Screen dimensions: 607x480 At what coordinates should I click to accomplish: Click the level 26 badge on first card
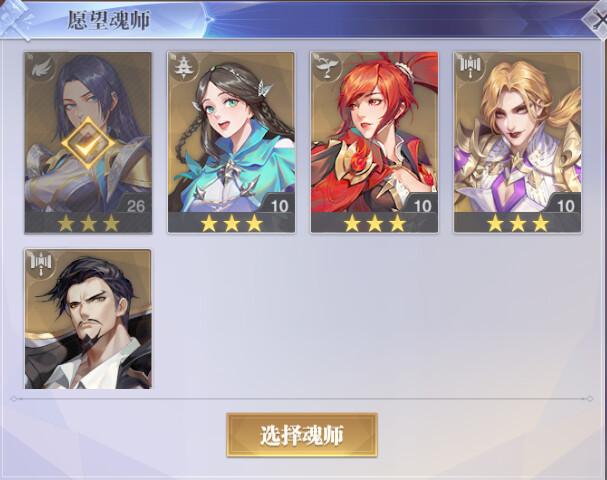[135, 206]
